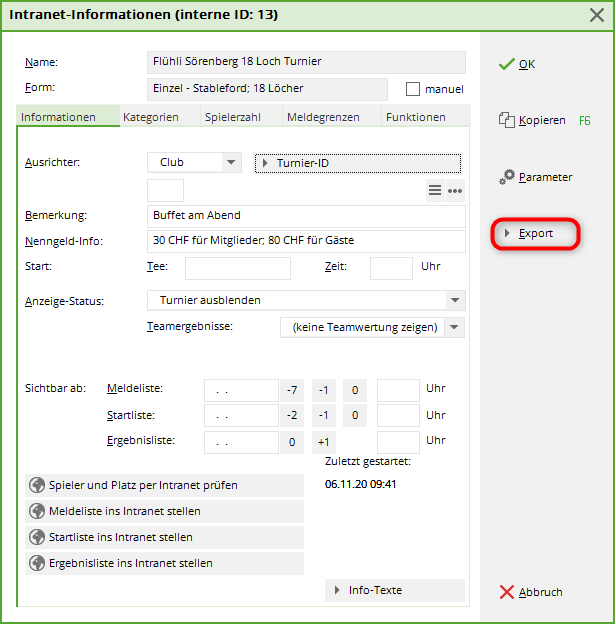Open the Ausrichter Club dropdown
This screenshot has width=615, height=624.
[231, 163]
